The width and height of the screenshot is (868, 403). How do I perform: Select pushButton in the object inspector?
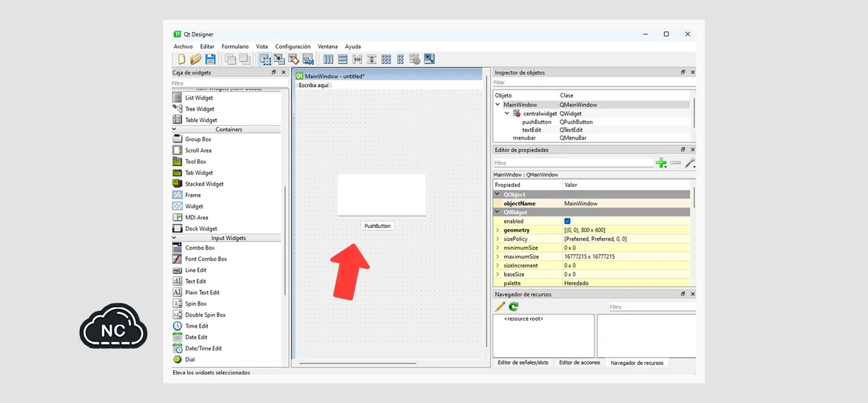[x=537, y=122]
